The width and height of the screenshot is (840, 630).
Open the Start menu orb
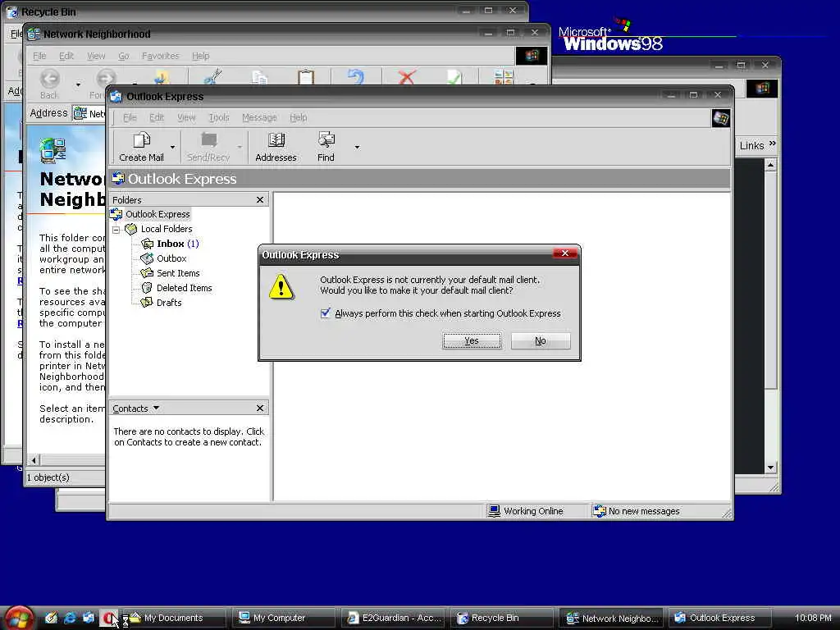pos(18,619)
